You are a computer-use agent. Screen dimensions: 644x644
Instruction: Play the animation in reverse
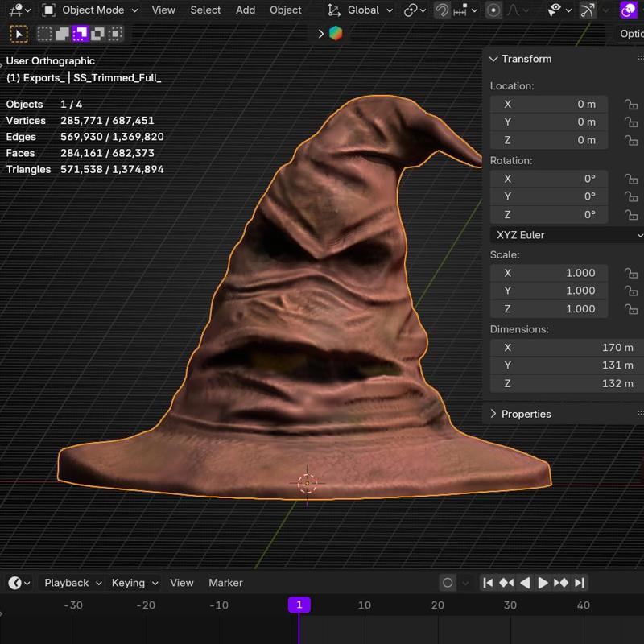pyautogui.click(x=525, y=583)
